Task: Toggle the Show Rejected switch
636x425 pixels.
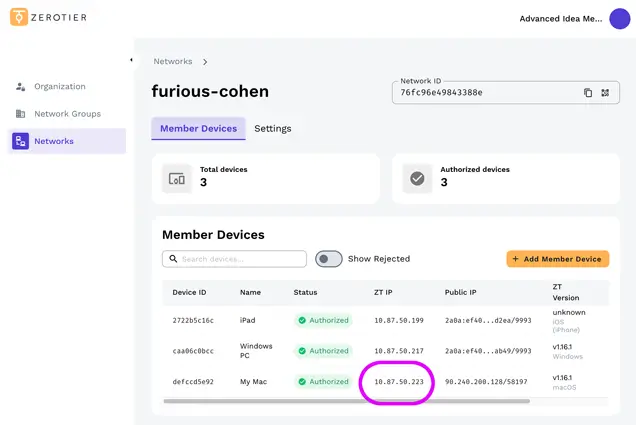Action: pyautogui.click(x=329, y=259)
